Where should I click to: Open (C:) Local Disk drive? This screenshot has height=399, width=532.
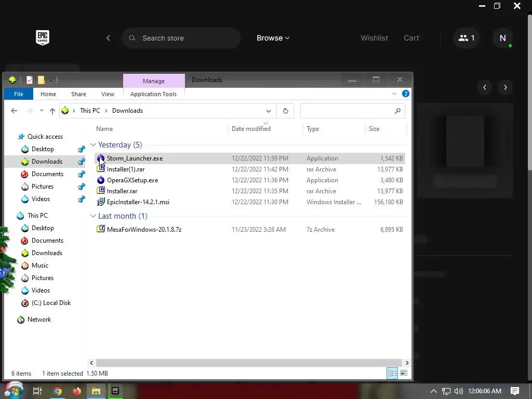tap(51, 303)
